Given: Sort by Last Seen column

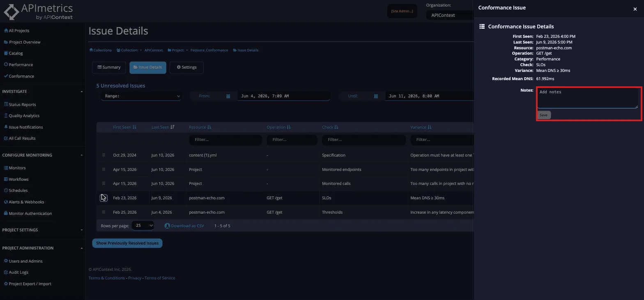Looking at the screenshot, I should coord(163,127).
